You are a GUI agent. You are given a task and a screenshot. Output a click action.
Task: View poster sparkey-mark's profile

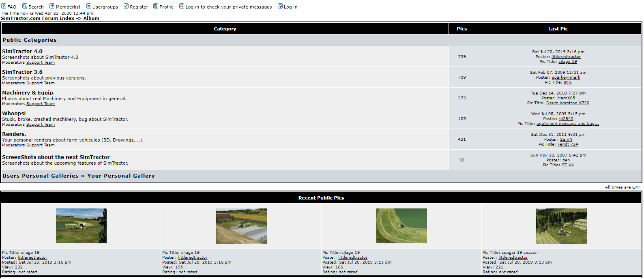pyautogui.click(x=566, y=77)
